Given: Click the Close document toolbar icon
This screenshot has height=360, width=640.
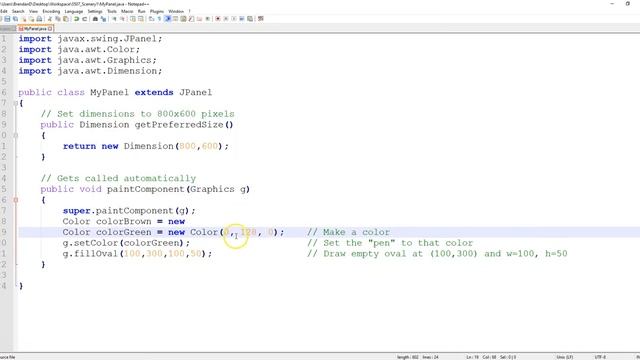Looking at the screenshot, I should coord(24,19).
